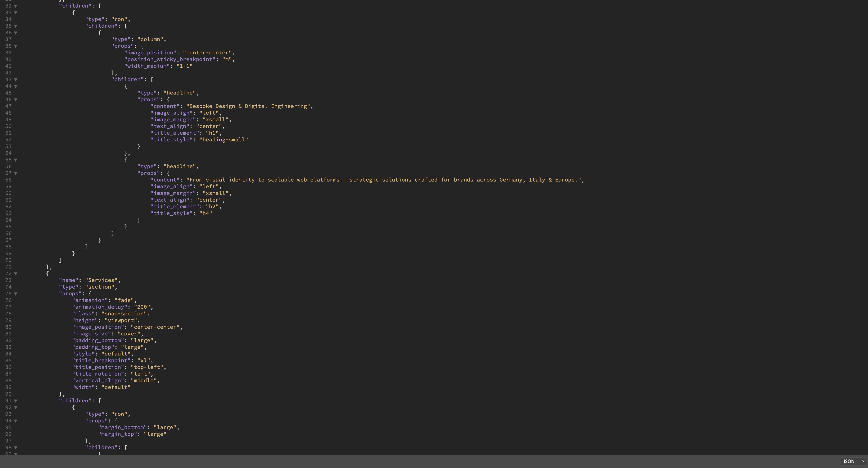Click line number 73 in the gutter
This screenshot has width=868, height=468.
[8, 280]
